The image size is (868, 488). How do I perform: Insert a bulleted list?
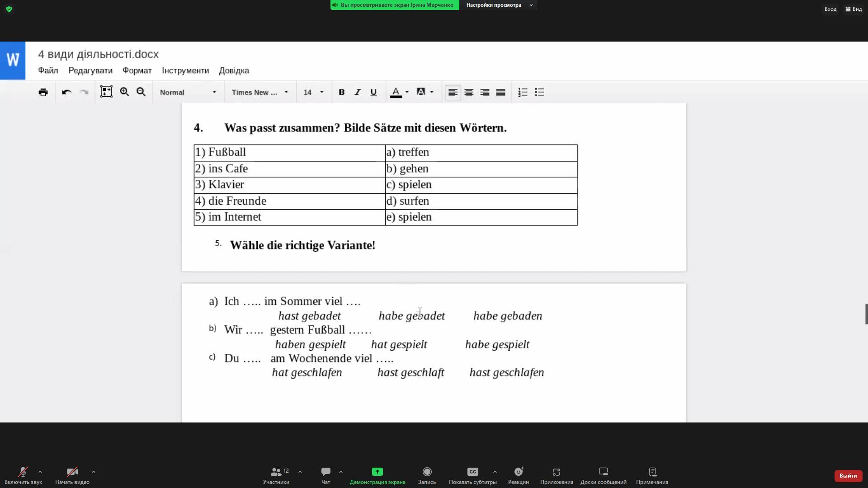539,92
